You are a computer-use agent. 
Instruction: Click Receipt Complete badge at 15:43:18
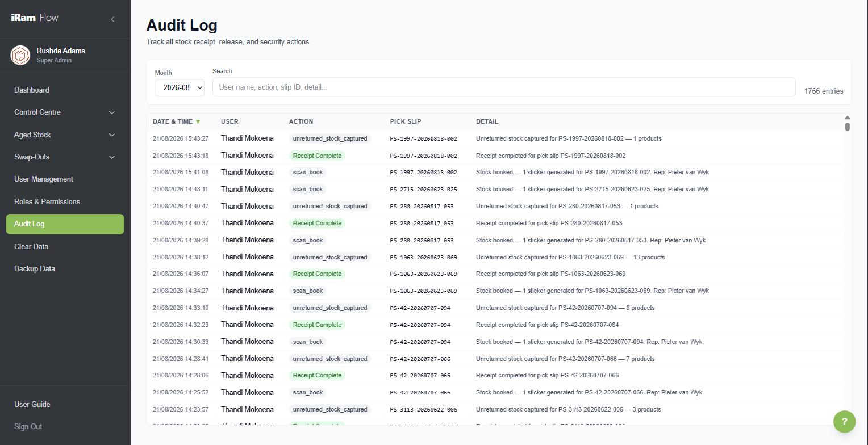pos(317,156)
